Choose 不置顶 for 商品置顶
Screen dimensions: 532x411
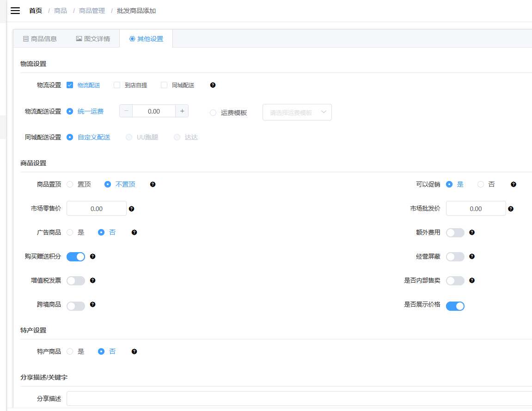108,184
